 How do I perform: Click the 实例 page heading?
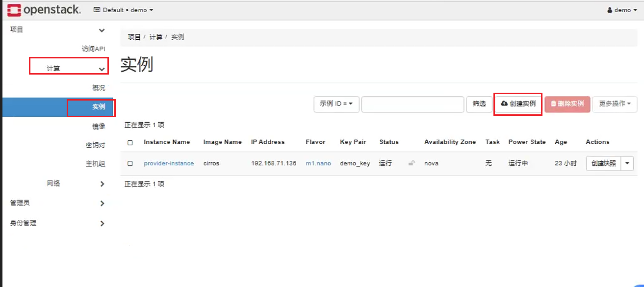pyautogui.click(x=137, y=65)
